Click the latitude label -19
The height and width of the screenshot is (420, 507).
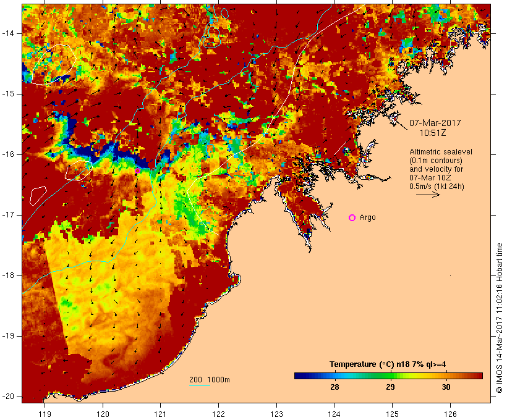[8, 336]
